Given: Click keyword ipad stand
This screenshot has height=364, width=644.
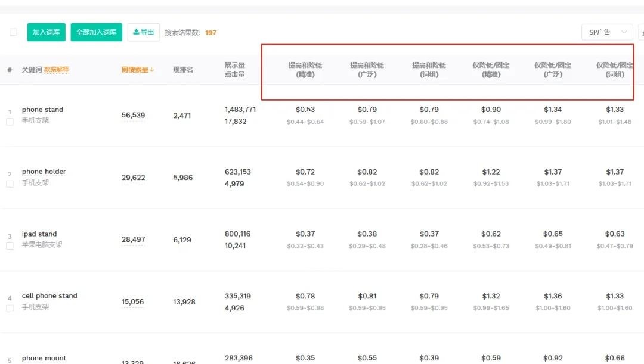Looking at the screenshot, I should [39, 234].
